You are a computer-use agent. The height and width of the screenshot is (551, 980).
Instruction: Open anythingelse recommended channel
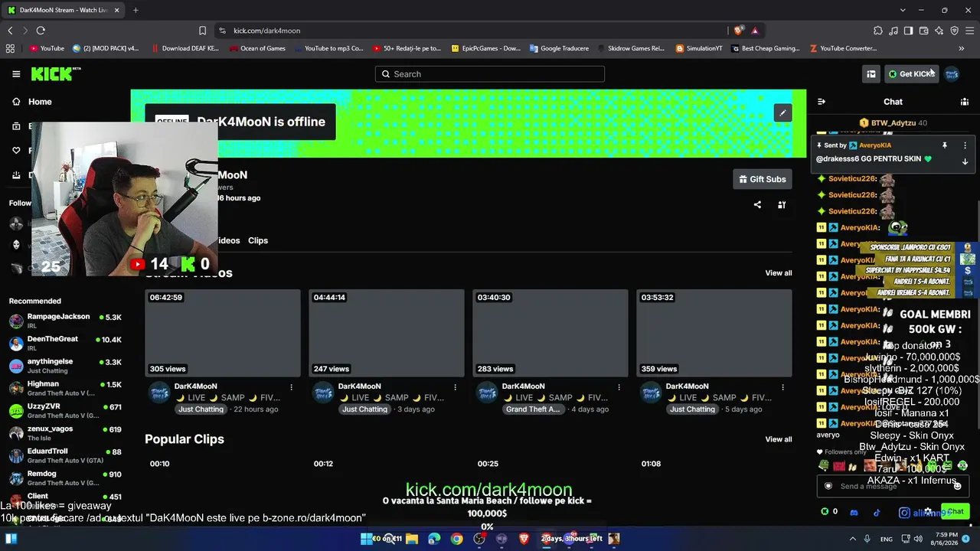click(65, 366)
